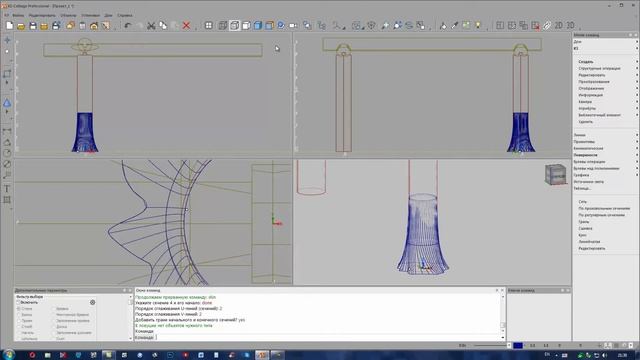640x360 pixels.
Task: Click the Copy icon next to scissors
Action: coord(163,26)
